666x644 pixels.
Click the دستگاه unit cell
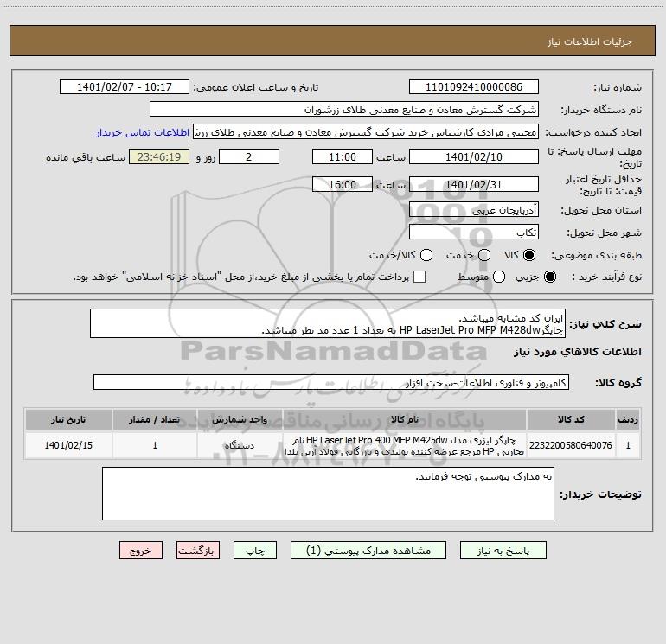click(240, 445)
